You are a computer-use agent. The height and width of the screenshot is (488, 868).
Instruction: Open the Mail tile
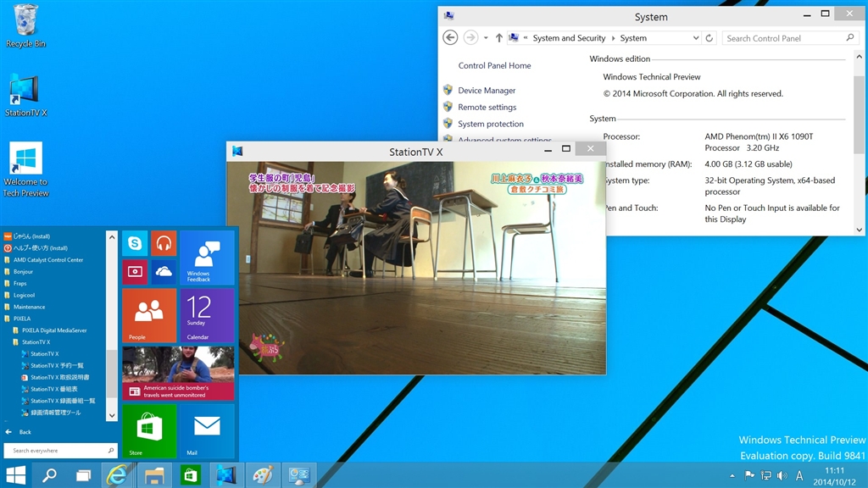click(x=207, y=431)
